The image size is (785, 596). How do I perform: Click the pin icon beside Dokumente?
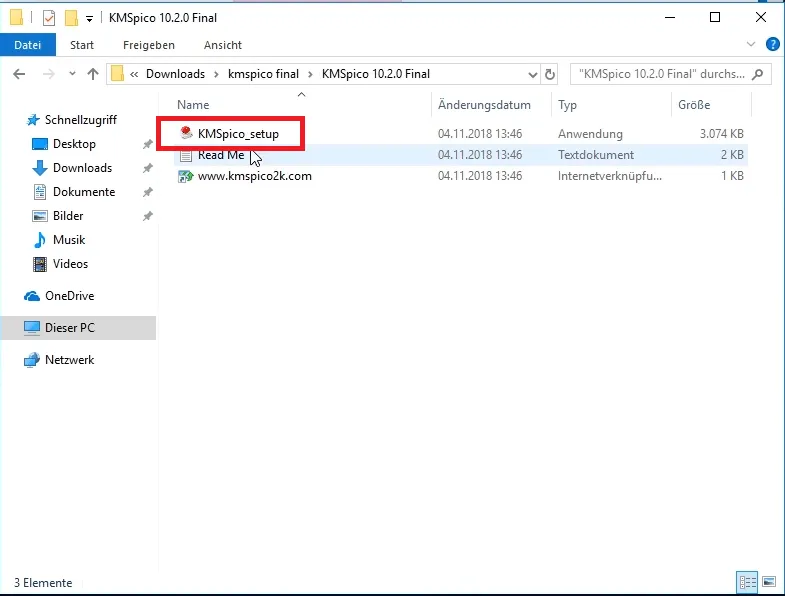coord(148,192)
